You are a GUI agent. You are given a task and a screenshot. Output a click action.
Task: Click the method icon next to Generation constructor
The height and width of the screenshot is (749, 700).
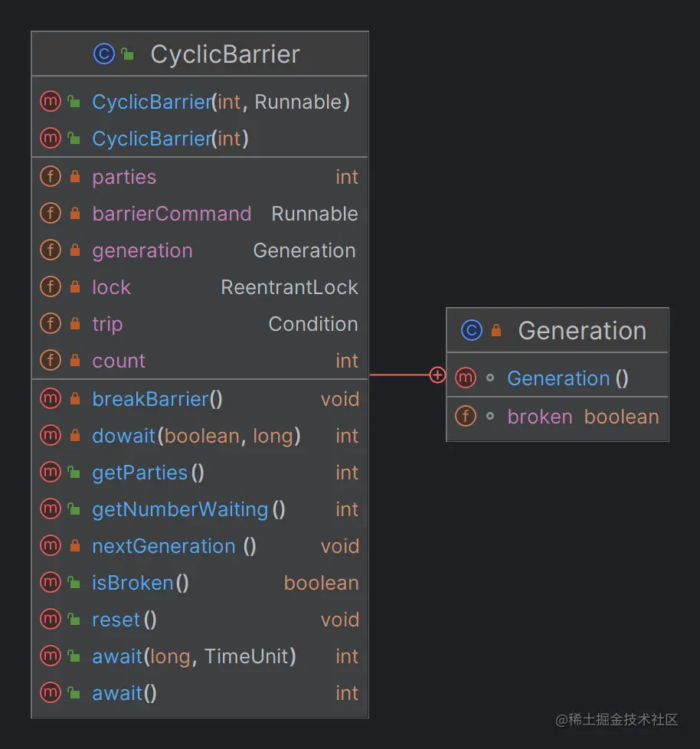[465, 378]
